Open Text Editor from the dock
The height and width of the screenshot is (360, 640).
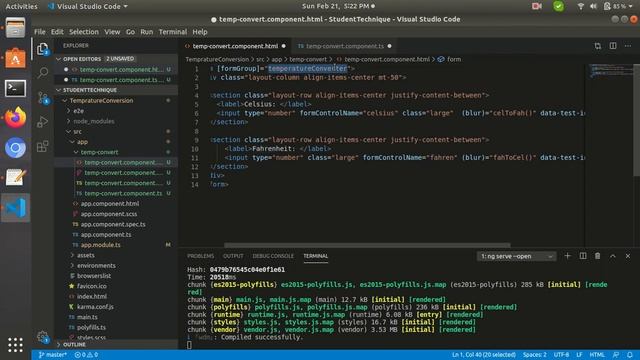click(15, 178)
